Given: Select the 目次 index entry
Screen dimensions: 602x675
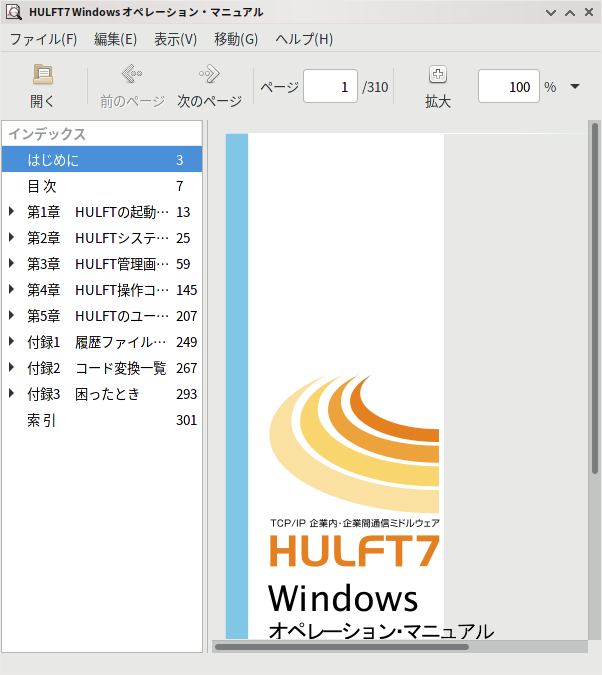Looking at the screenshot, I should [x=102, y=186].
